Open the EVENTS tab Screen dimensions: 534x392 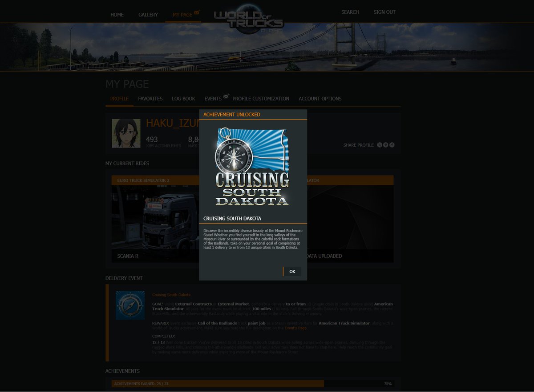click(x=213, y=99)
